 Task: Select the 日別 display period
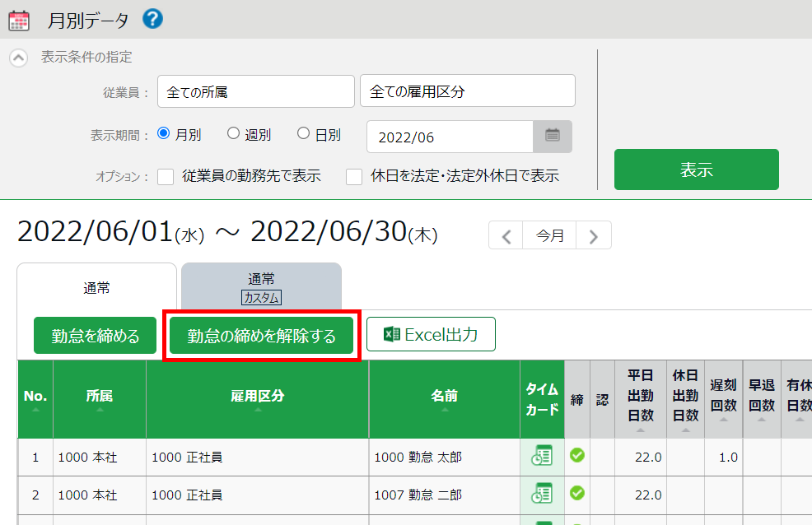click(x=303, y=133)
